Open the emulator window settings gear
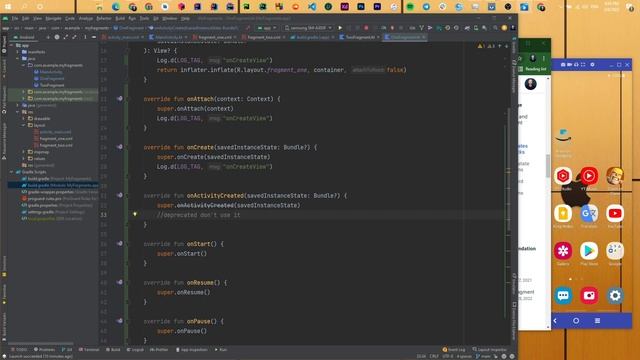 592,64
